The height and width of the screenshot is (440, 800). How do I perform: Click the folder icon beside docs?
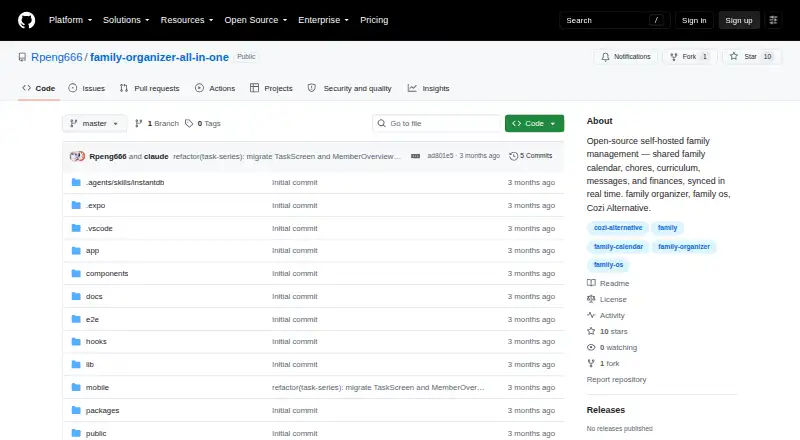point(76,297)
